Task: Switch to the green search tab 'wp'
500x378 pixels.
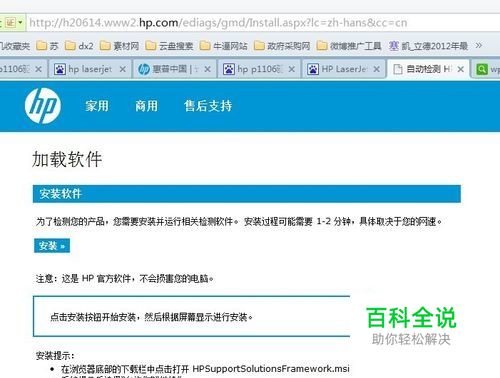Action: tap(487, 69)
